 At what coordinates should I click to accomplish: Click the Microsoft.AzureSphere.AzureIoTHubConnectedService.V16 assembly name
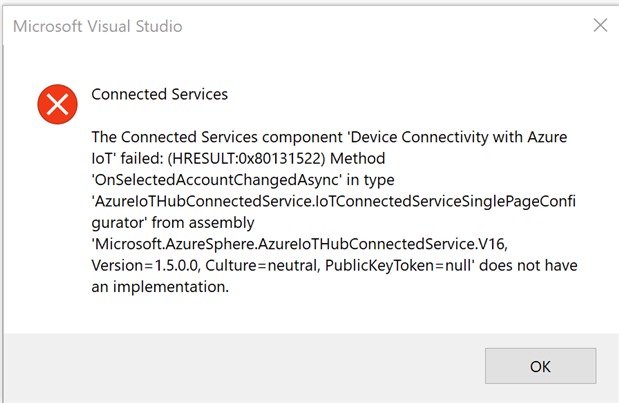[x=300, y=244]
